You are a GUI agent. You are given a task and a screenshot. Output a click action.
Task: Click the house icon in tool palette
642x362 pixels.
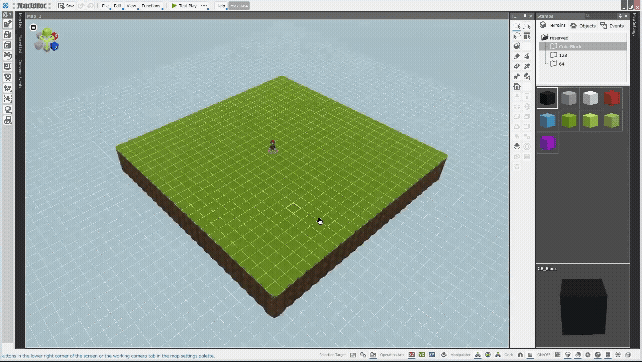[x=517, y=86]
